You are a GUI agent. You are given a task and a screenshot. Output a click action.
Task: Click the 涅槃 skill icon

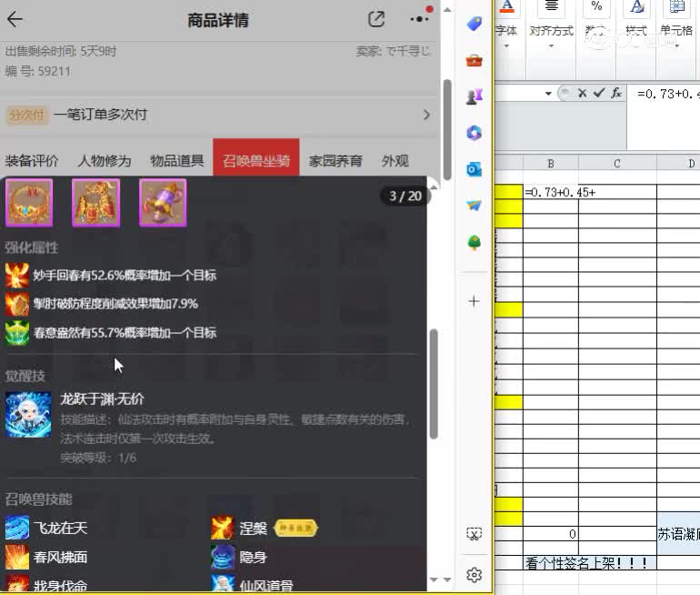tap(223, 528)
